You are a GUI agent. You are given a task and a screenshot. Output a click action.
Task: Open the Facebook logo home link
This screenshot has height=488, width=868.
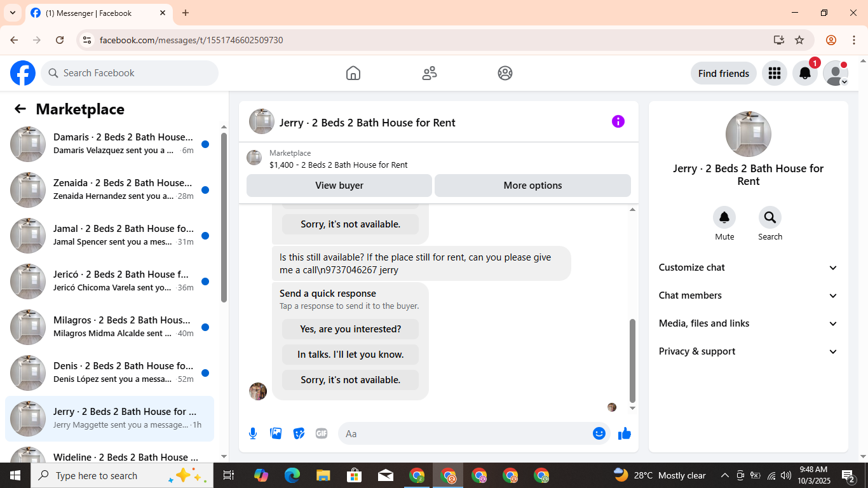click(x=23, y=73)
